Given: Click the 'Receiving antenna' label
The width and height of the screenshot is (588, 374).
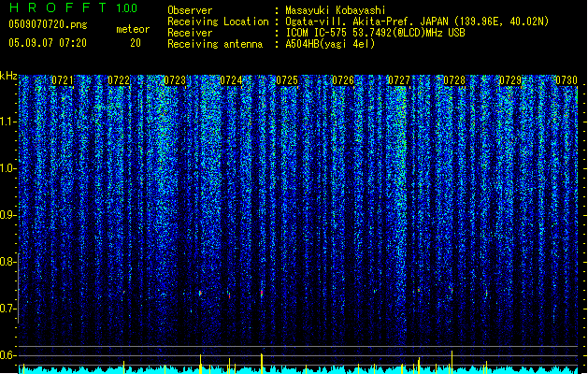Looking at the screenshot, I should pos(215,44).
